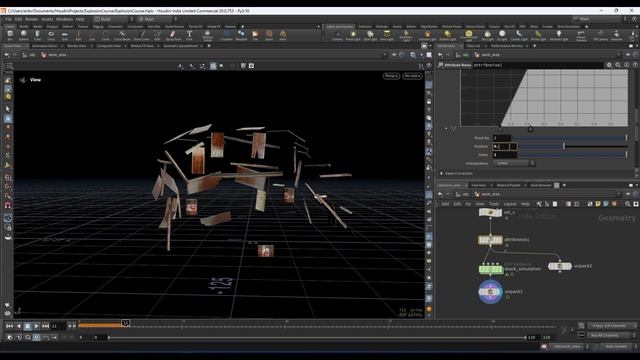640x360 pixels.
Task: Add a Camera from the lights shelf
Action: pos(337,36)
